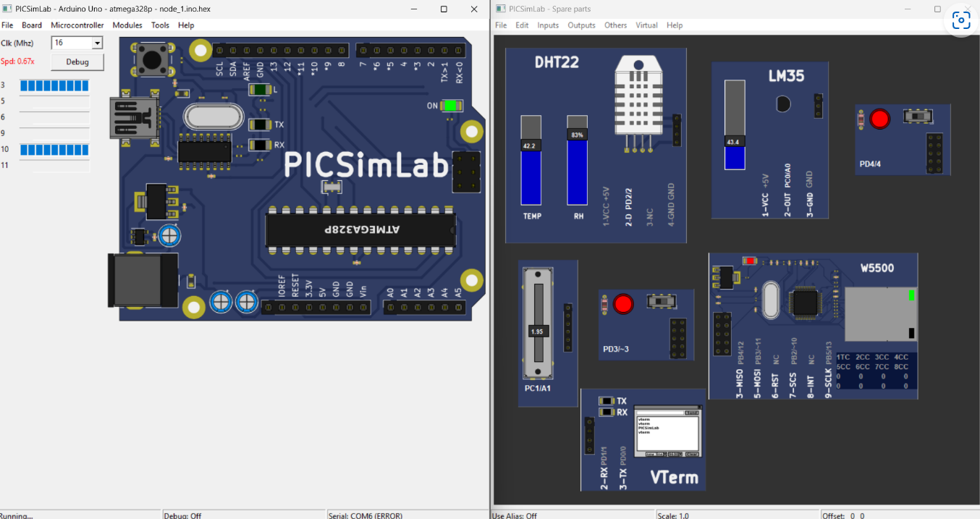Open the File menu in Spare parts window
The image size is (980, 519).
click(x=501, y=25)
